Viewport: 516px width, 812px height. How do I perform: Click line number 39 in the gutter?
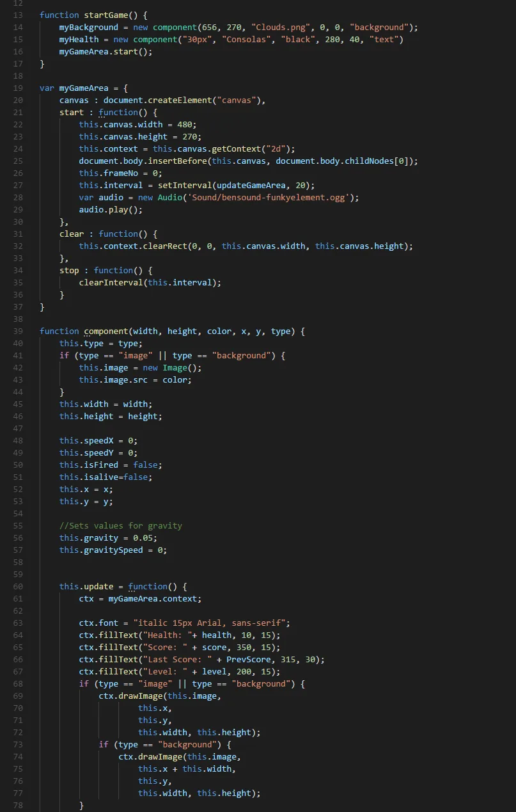[17, 331]
